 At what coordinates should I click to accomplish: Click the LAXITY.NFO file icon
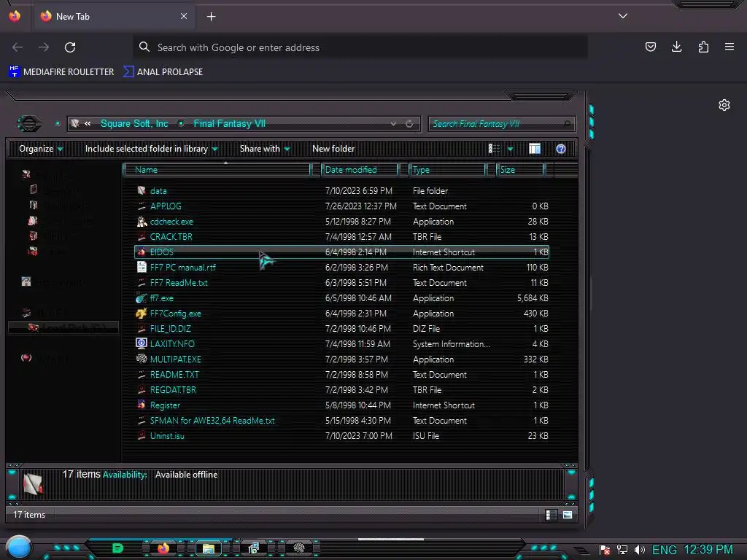click(142, 343)
